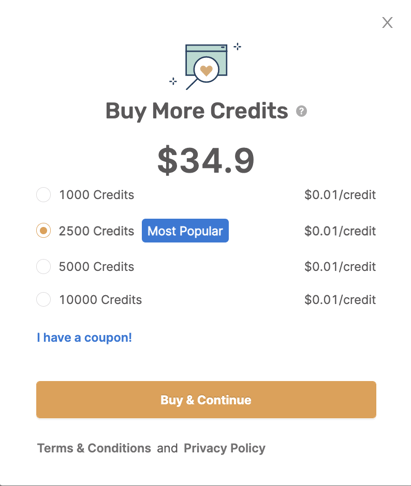Click the Most Popular badge
This screenshot has width=411, height=486.
coord(185,231)
